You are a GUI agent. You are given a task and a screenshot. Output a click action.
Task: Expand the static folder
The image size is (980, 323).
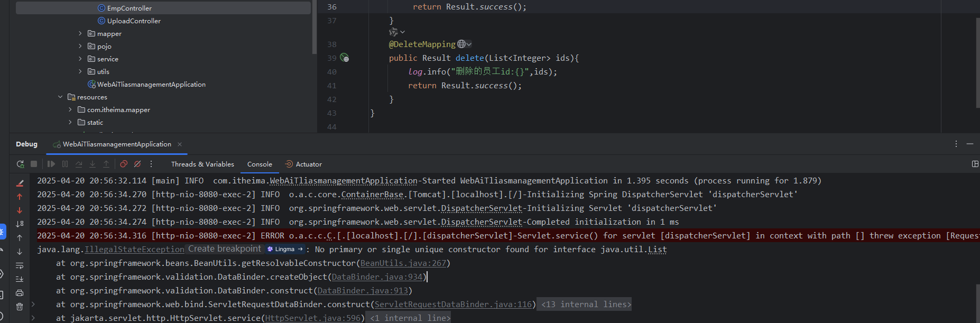[70, 122]
